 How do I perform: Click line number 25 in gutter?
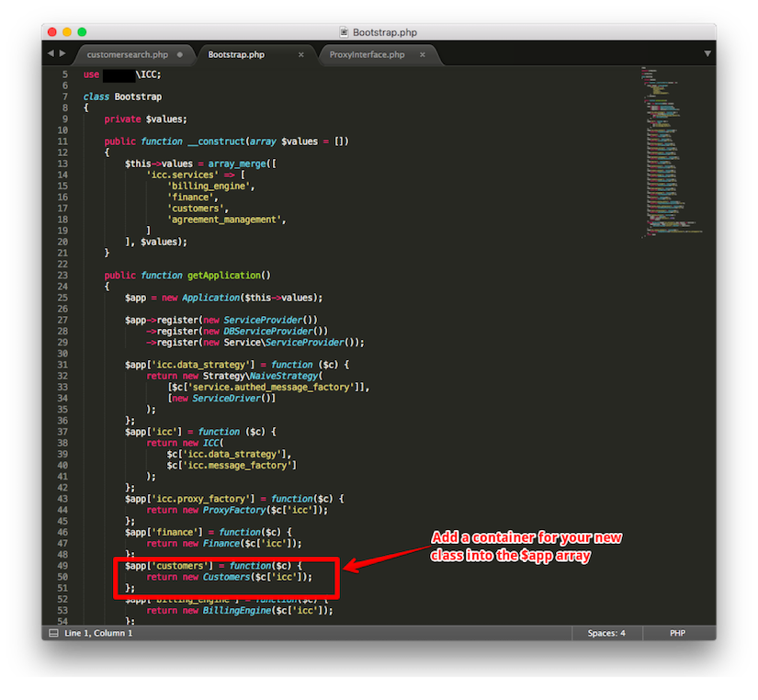point(62,298)
